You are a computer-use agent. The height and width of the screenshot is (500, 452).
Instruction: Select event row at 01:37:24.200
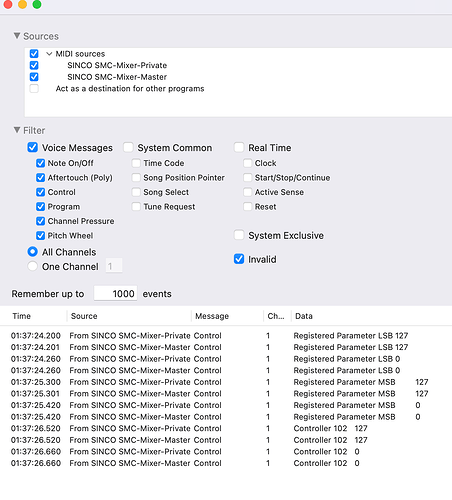226,336
